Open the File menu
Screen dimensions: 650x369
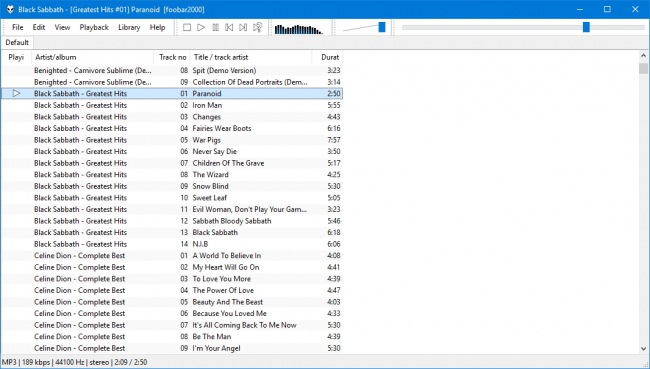17,27
